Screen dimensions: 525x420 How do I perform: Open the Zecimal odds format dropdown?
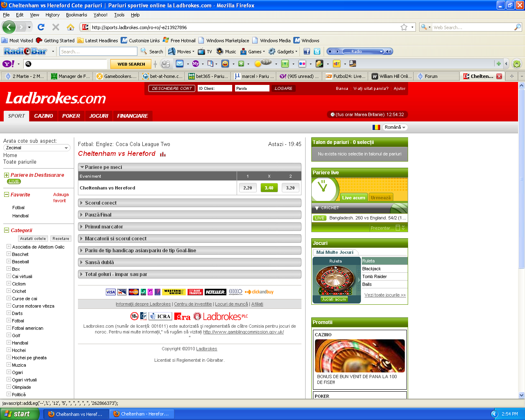point(37,148)
